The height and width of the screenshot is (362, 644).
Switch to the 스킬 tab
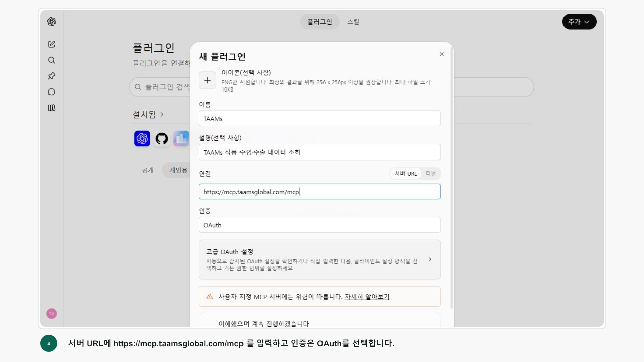[x=353, y=22]
